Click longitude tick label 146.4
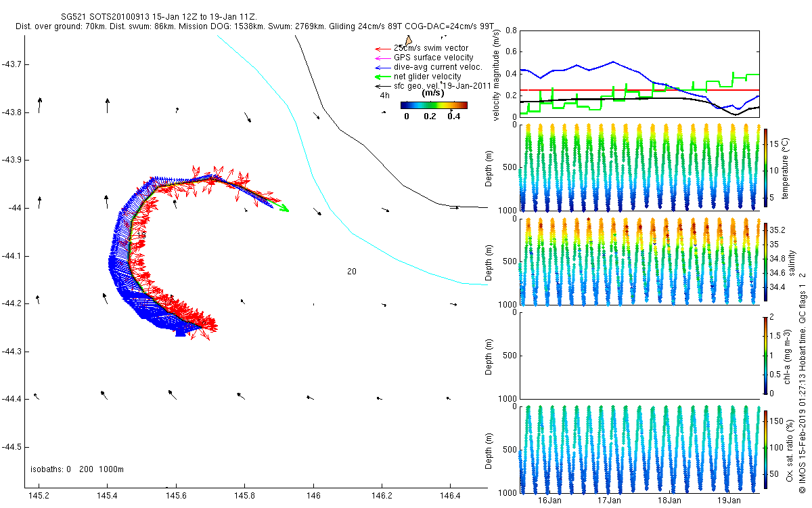This screenshot has height=508, width=812. pos(450,496)
